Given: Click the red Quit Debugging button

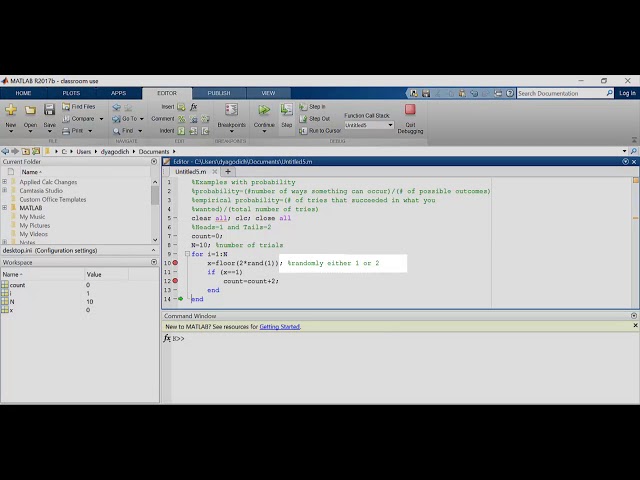Looking at the screenshot, I should pos(410,109).
